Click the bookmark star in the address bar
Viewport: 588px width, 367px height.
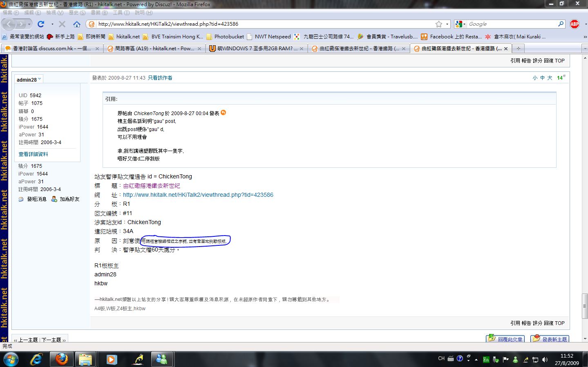point(439,24)
